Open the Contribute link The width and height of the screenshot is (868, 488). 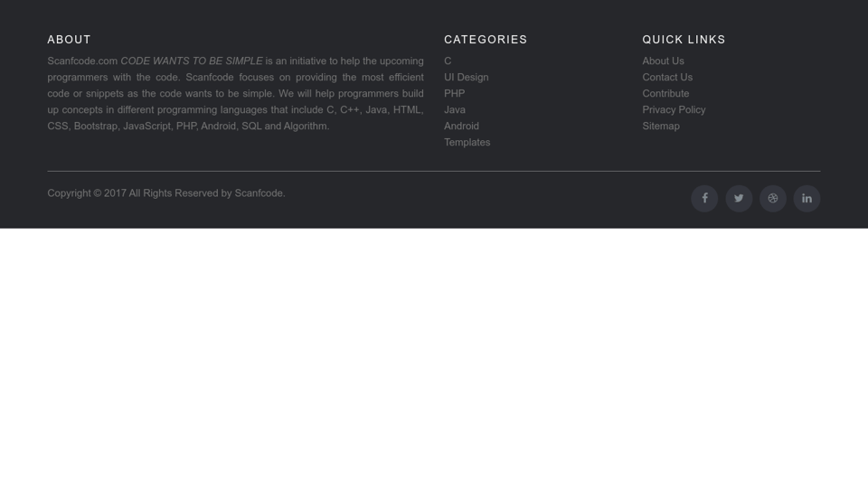point(665,94)
